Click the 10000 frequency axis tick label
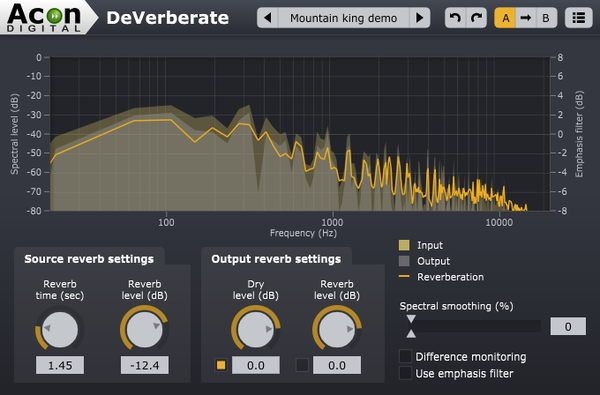600x395 pixels. pyautogui.click(x=499, y=222)
